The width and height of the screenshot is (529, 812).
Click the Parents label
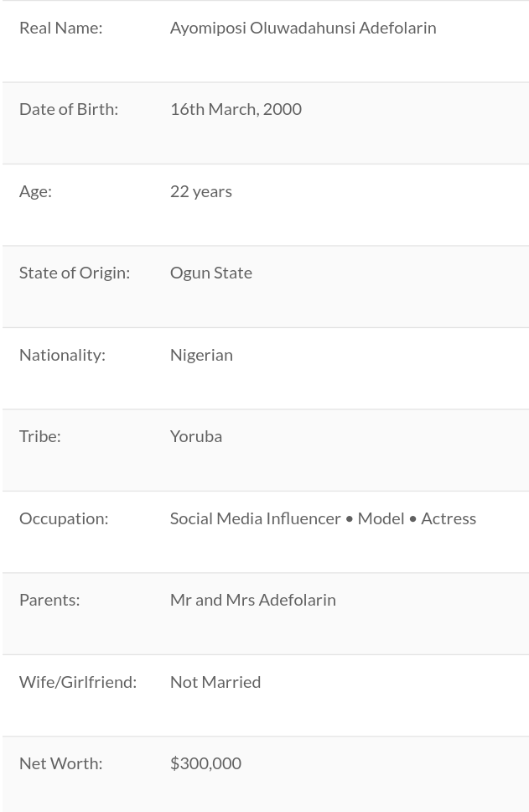tap(49, 600)
